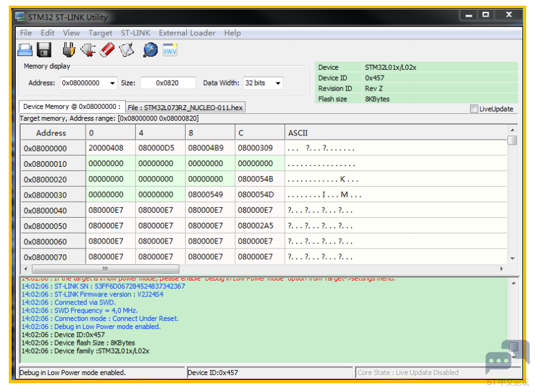Open the ST-LINK menu

tap(135, 33)
